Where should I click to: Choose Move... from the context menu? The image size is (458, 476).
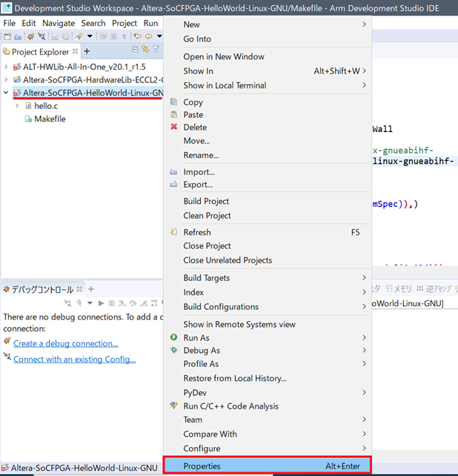point(267,141)
